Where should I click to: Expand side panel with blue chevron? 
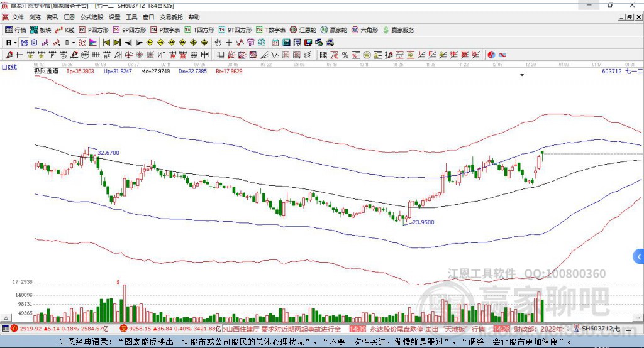[639, 258]
